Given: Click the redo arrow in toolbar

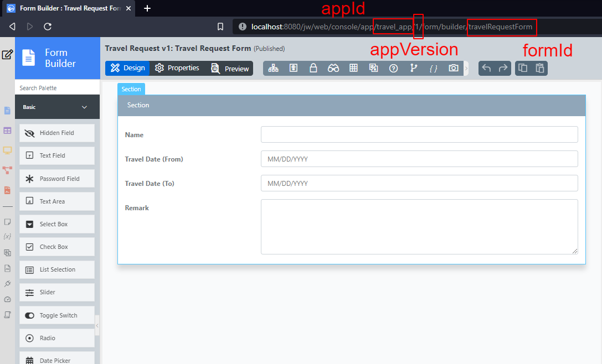Looking at the screenshot, I should click(503, 68).
